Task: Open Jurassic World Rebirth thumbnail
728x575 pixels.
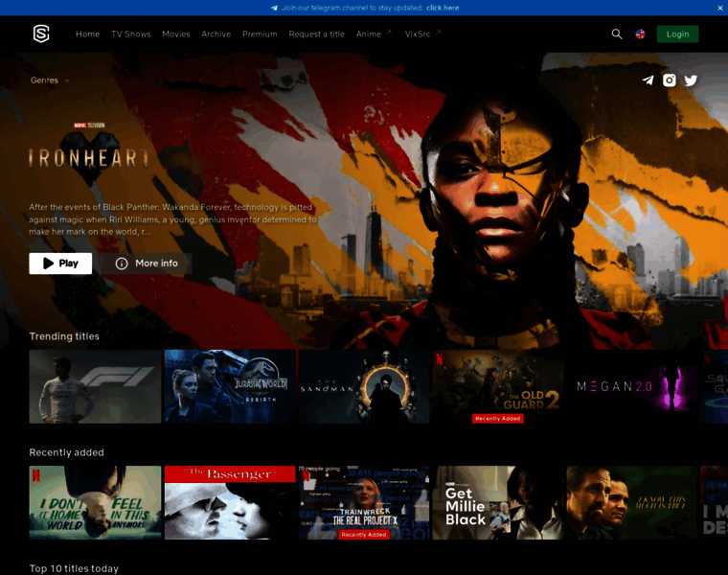Action: (230, 386)
